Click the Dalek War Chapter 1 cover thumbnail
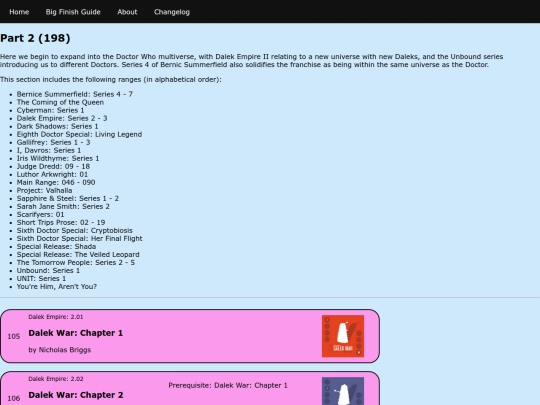540x405 pixels. click(x=343, y=336)
